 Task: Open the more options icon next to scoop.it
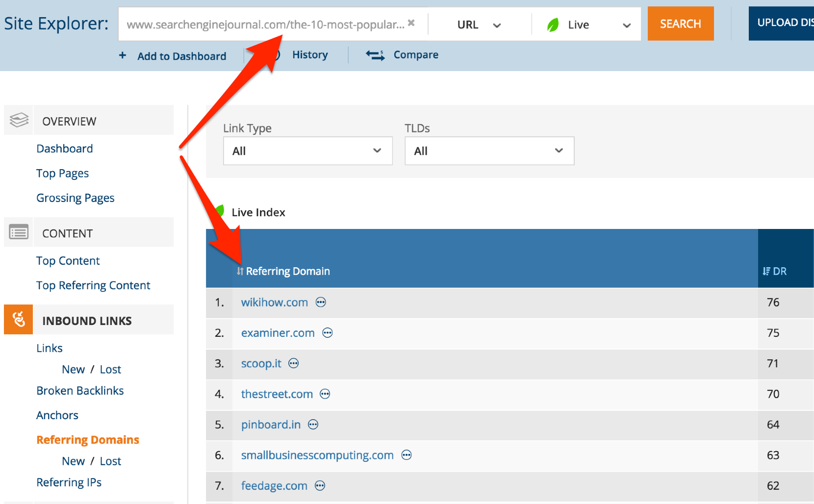coord(294,363)
